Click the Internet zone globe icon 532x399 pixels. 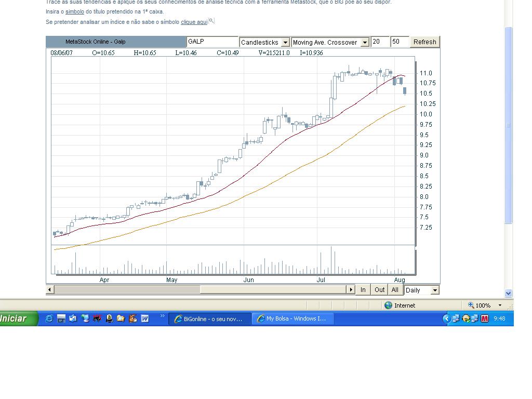coord(388,305)
